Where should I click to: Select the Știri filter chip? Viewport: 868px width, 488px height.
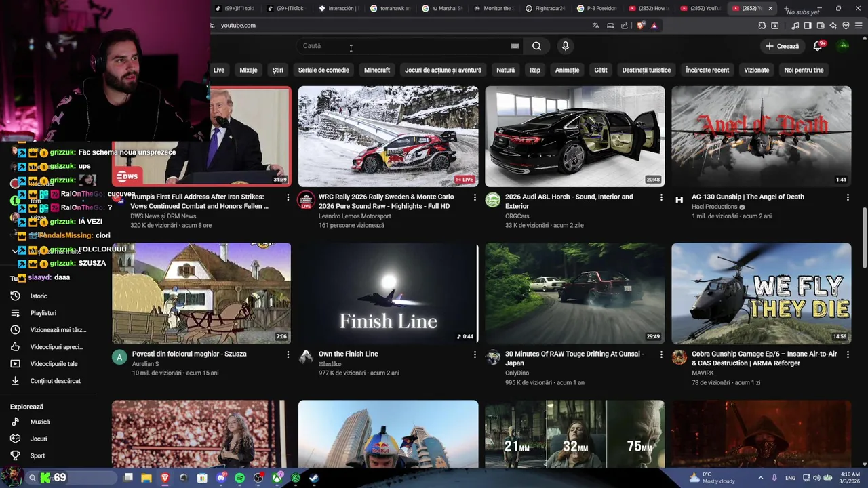pos(277,70)
